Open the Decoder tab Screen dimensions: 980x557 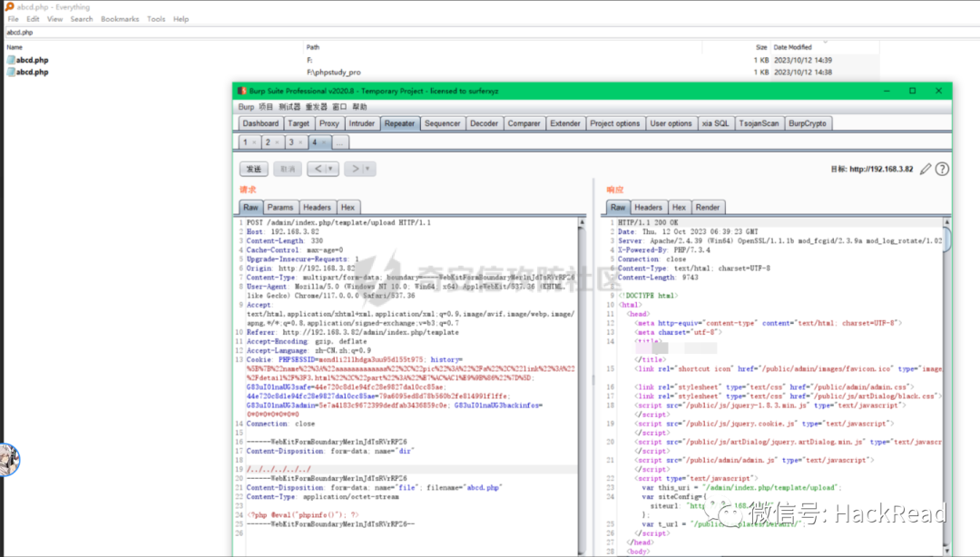(x=484, y=123)
